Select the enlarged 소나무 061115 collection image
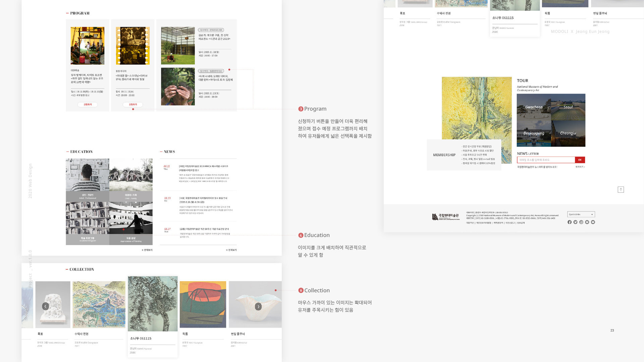 tap(153, 304)
